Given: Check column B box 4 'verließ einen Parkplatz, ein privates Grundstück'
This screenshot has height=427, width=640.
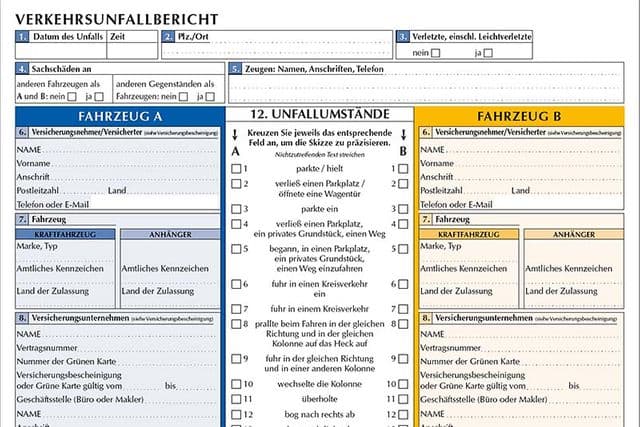Looking at the screenshot, I should 403,224.
